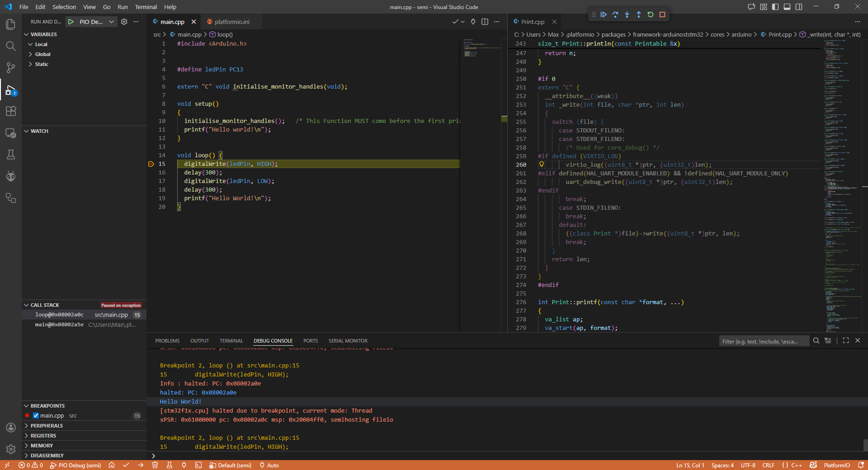868x470 pixels.
Task: Open the PlatformIO alien sidebar icon
Action: tap(11, 176)
